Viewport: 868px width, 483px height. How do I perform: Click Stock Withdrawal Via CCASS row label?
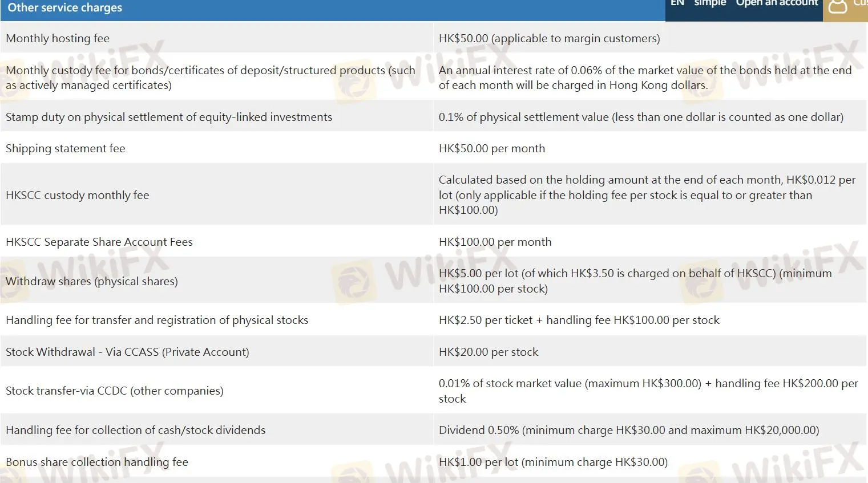(x=127, y=352)
